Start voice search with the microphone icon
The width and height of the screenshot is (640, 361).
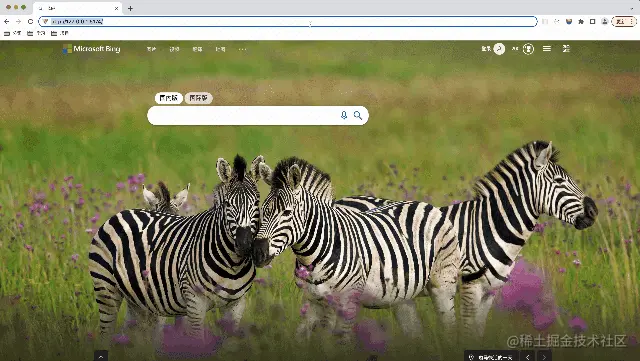click(x=344, y=116)
